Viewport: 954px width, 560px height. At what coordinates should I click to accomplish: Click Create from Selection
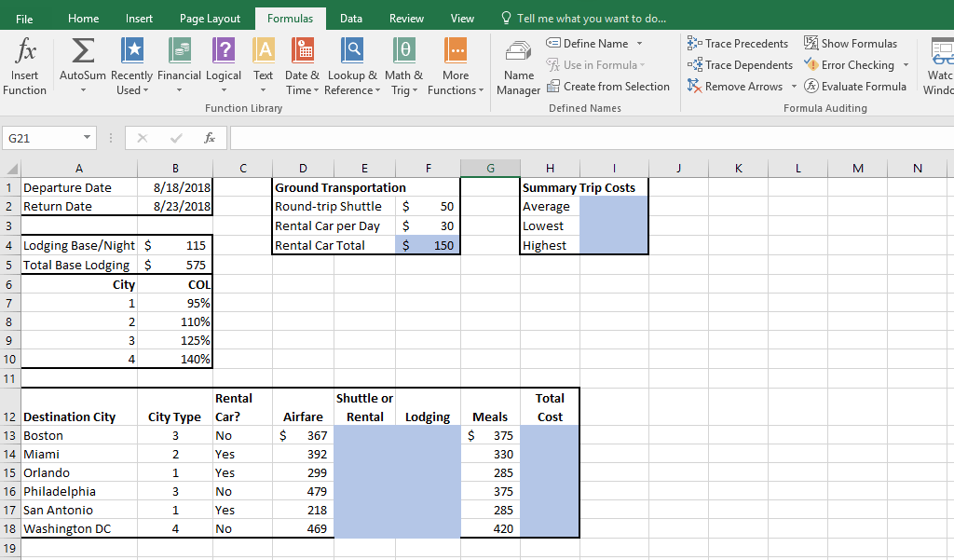click(x=607, y=87)
